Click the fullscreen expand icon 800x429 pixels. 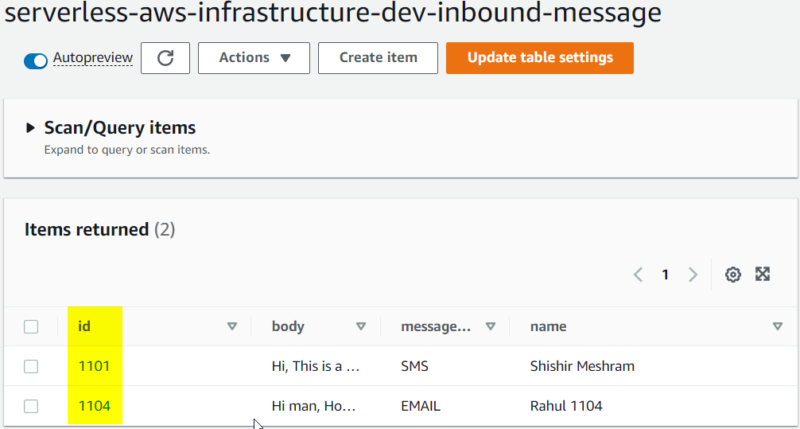762,275
